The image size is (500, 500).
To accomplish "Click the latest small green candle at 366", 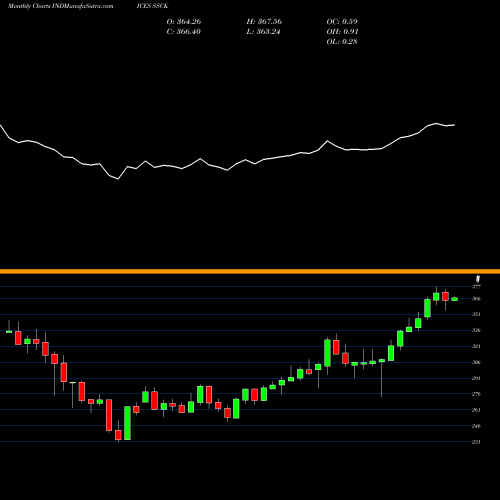I will (x=455, y=299).
